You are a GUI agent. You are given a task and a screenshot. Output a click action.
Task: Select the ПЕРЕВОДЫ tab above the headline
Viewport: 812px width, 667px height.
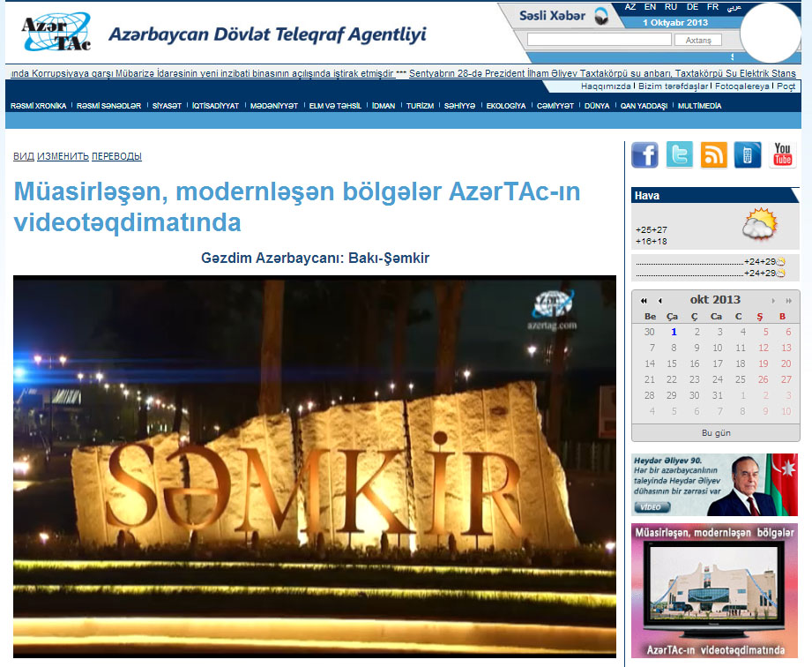click(116, 156)
